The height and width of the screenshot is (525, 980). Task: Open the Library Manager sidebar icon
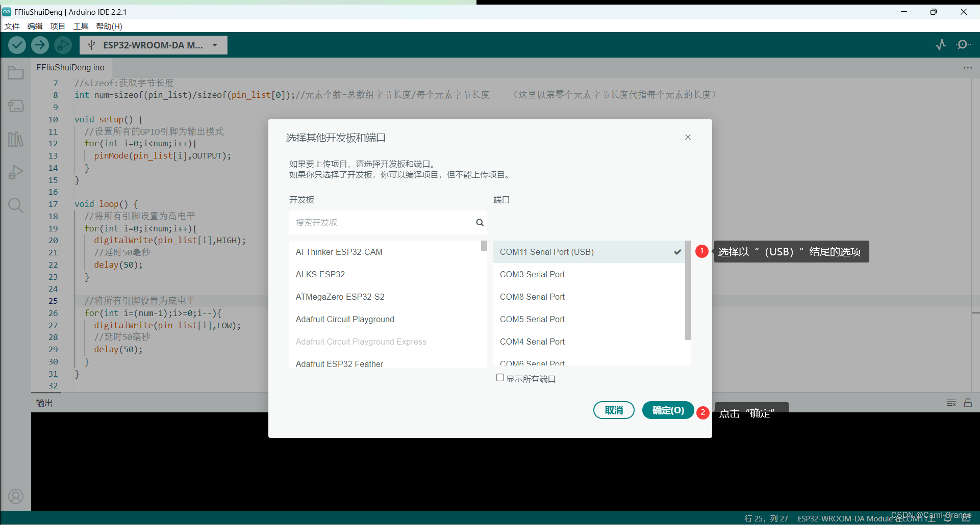(16, 139)
